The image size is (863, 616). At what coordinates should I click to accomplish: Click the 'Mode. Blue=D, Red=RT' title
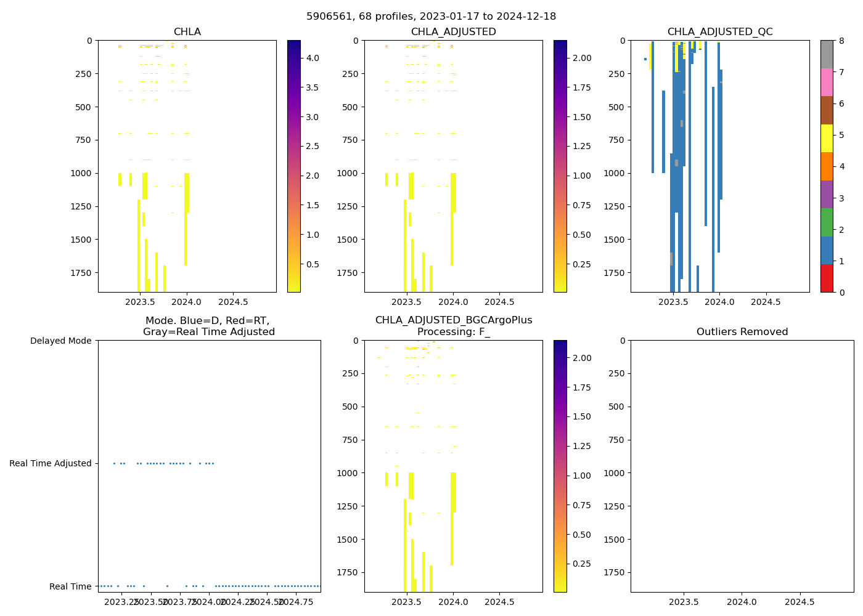207,321
